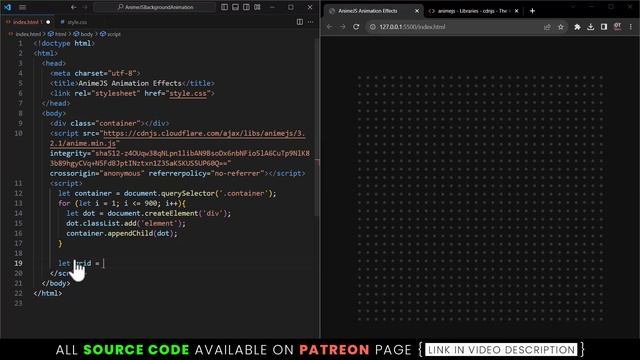This screenshot has width=640, height=360.
Task: Maximize the VS Code window
Action: 291,7
